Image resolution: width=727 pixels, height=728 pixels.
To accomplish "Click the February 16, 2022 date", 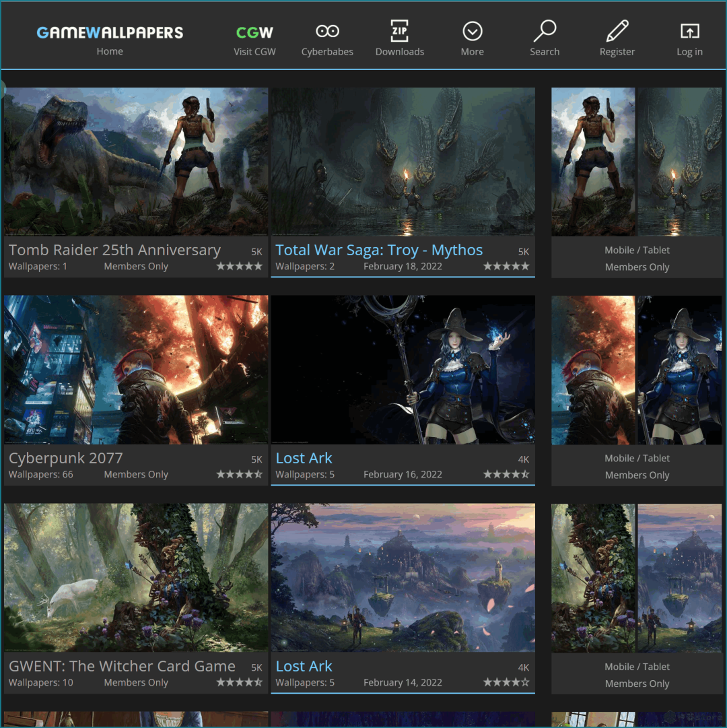I will coord(403,474).
